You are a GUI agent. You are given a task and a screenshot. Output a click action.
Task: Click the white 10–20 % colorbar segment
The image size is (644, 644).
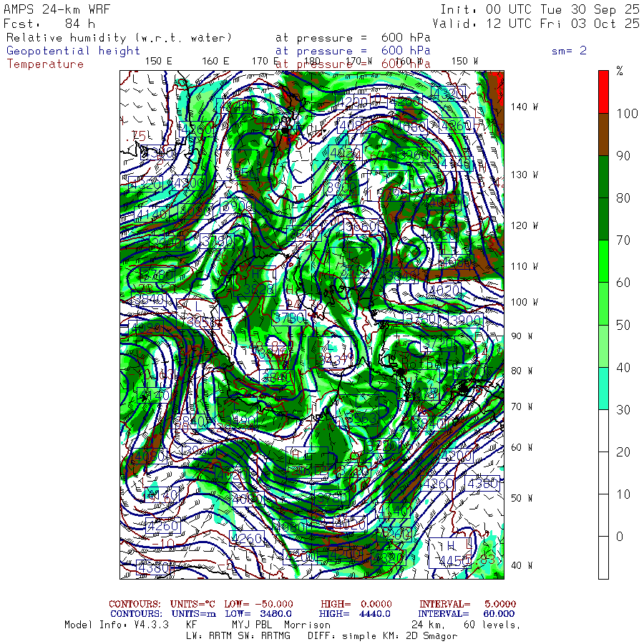pos(603,473)
